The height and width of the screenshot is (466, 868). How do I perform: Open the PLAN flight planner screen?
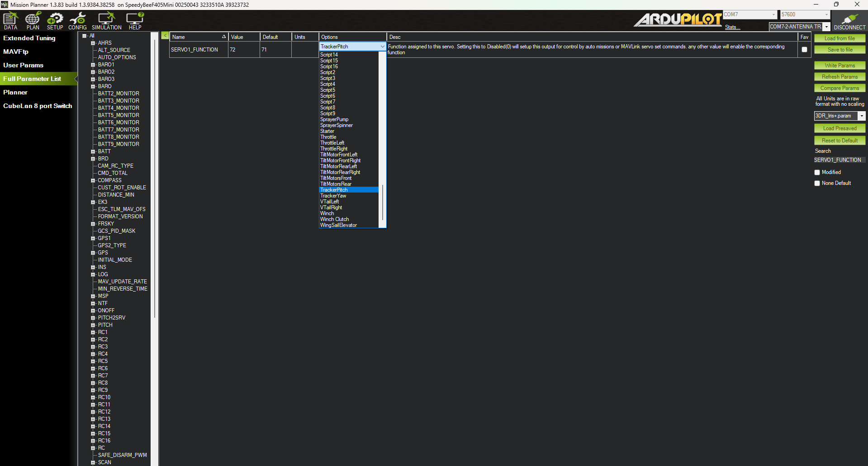33,21
